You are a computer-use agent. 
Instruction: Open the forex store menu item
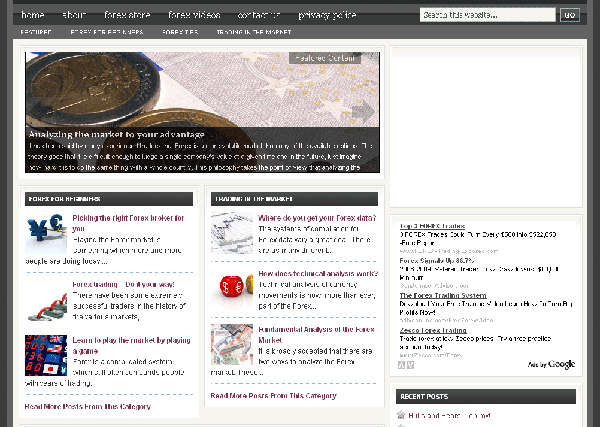[x=127, y=15]
